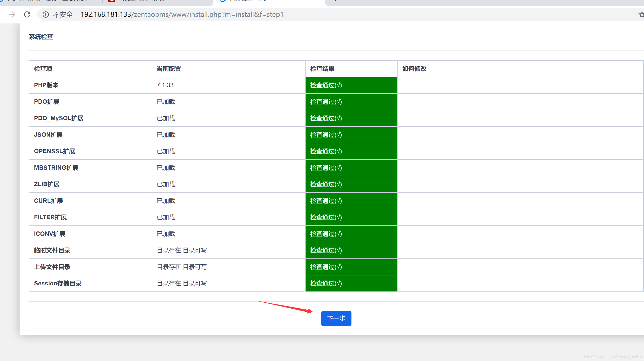Click the JSON扩展 row label
The width and height of the screenshot is (644, 361).
point(48,135)
